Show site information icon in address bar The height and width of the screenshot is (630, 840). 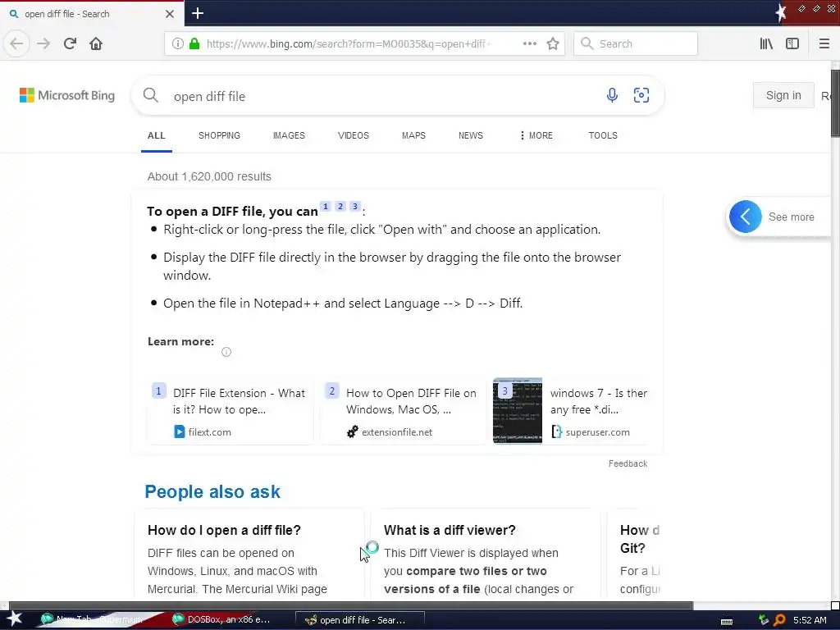tap(178, 43)
